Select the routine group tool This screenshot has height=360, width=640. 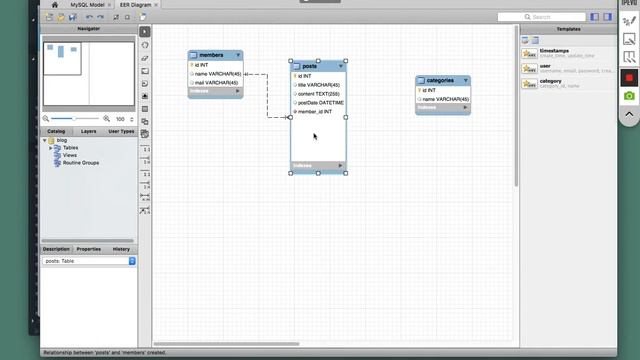click(x=145, y=134)
